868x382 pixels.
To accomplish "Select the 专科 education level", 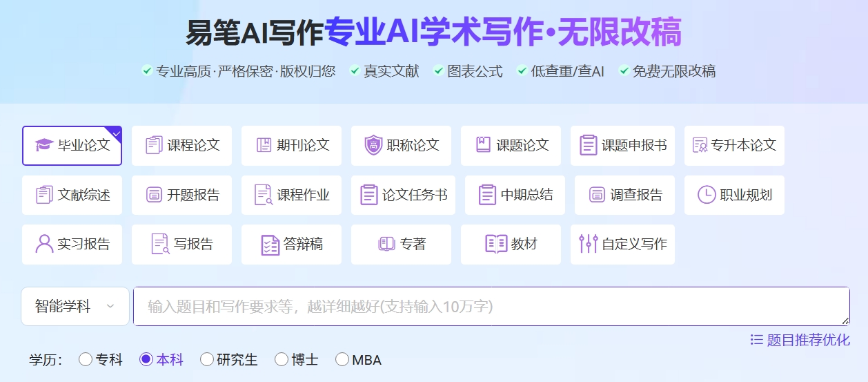I will tap(86, 359).
